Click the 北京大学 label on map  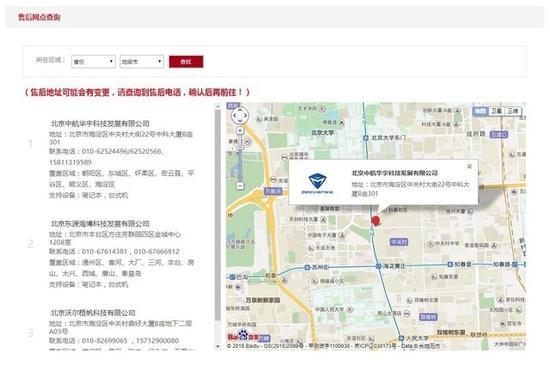pos(323,133)
